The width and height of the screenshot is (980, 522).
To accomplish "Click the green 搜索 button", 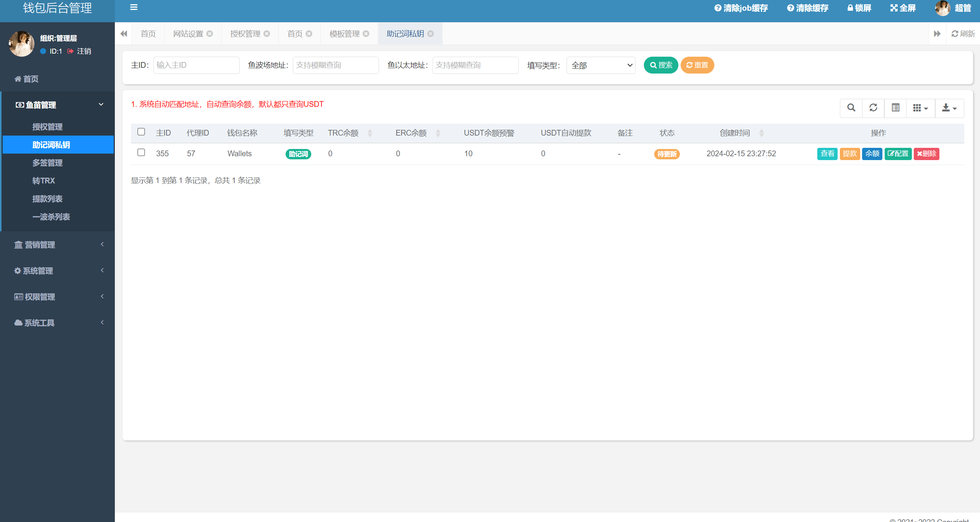I will click(x=661, y=65).
